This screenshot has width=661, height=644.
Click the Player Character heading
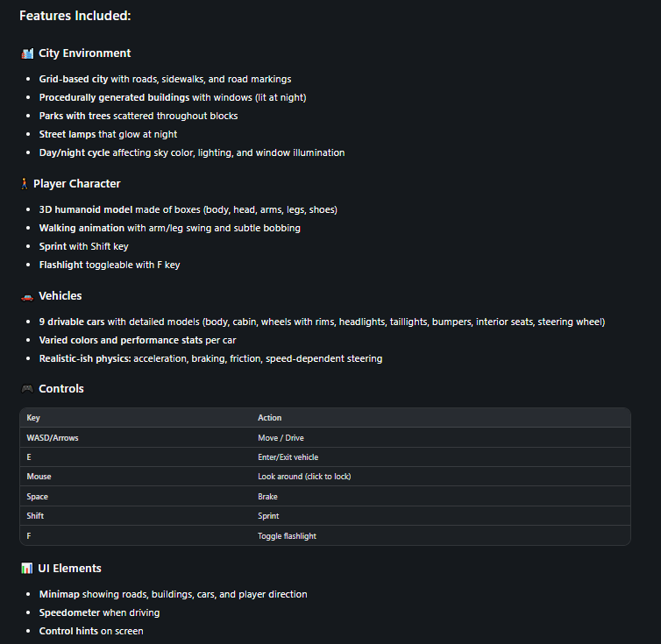[77, 184]
